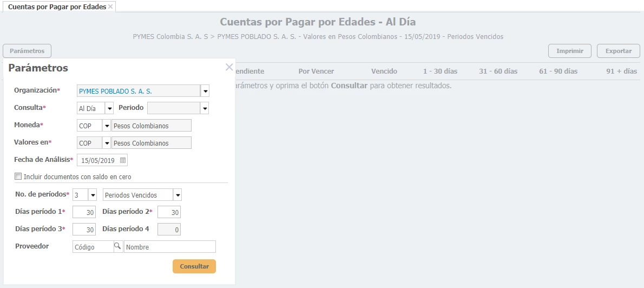The image size is (644, 288).
Task: Open the Periodo dropdown list
Action: [x=205, y=108]
